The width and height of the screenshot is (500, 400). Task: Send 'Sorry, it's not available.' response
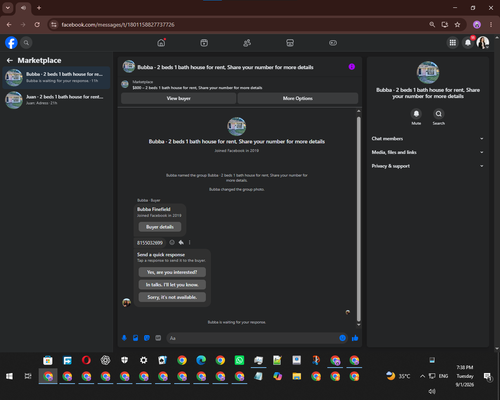tap(172, 297)
